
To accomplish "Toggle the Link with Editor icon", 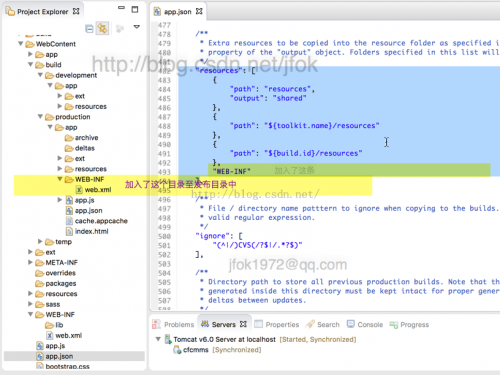I will [x=102, y=28].
